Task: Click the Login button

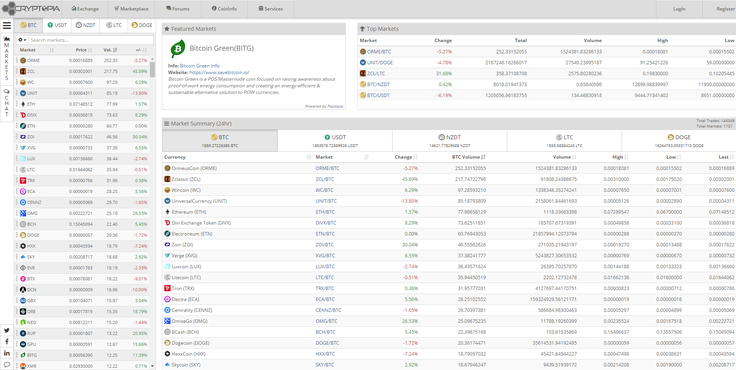Action: [679, 9]
